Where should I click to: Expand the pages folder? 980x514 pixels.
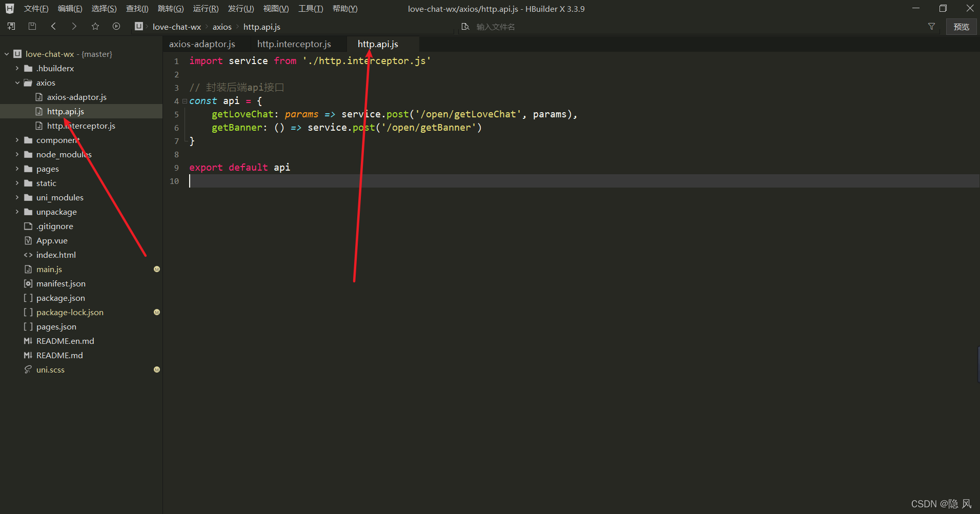click(17, 169)
